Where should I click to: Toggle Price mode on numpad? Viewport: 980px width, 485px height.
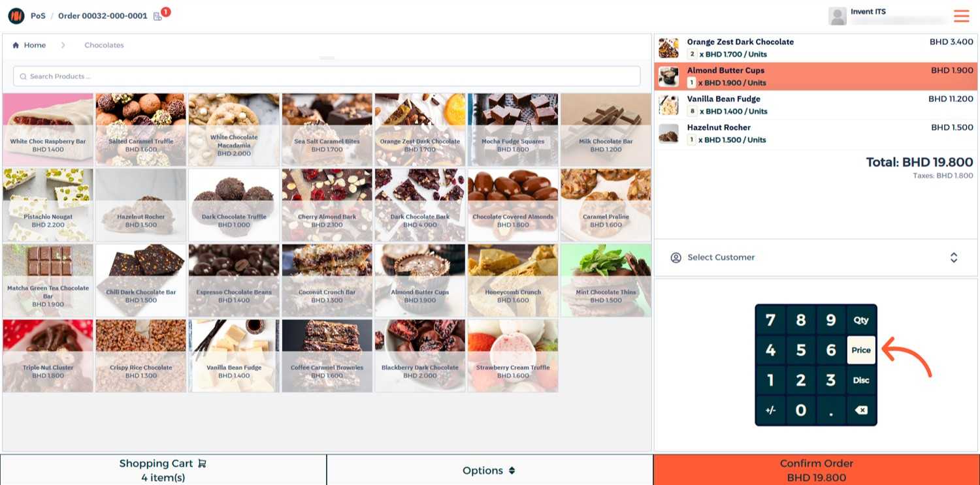[861, 350]
